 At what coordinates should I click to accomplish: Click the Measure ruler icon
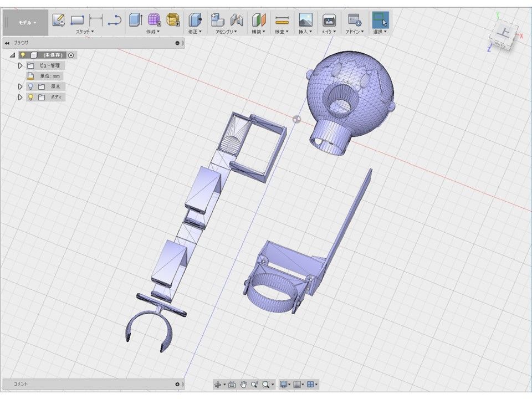[x=282, y=20]
